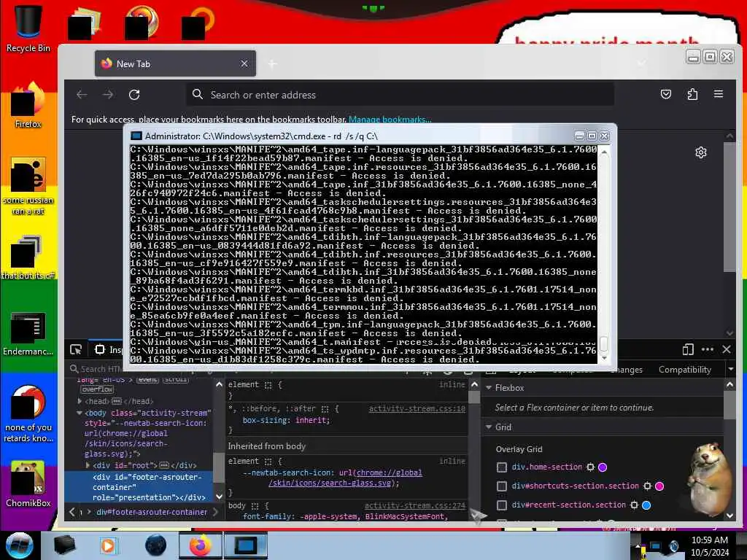Open new tab page settings gear

coord(701,152)
